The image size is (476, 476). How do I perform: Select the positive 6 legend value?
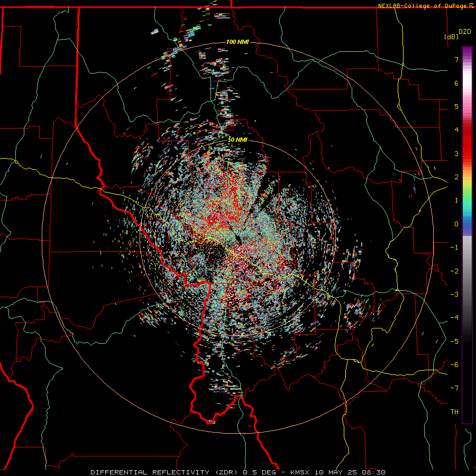[456, 83]
